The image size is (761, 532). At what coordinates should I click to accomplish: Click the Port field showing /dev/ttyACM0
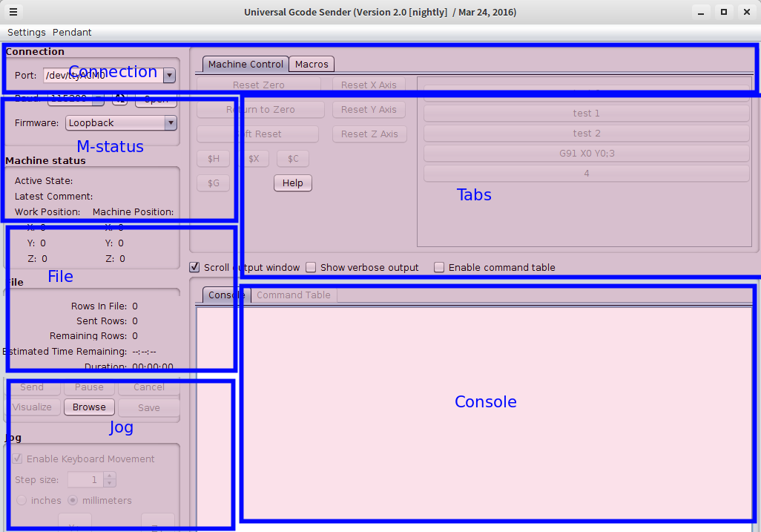point(103,75)
